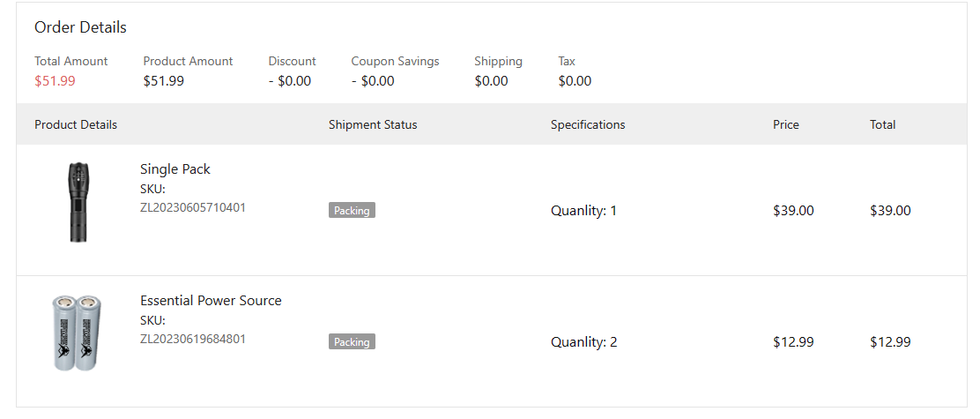The width and height of the screenshot is (980, 419).
Task: Click the Quanlity: 1 specification text
Action: tap(584, 211)
